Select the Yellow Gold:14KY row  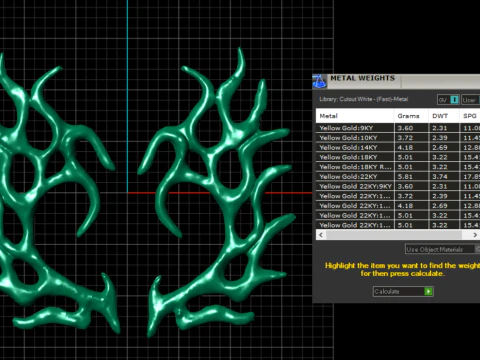point(398,147)
